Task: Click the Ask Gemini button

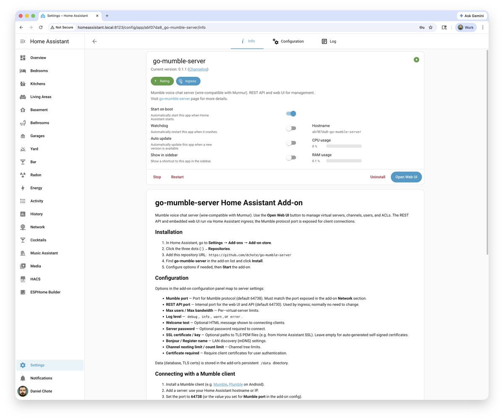Action: (x=472, y=16)
